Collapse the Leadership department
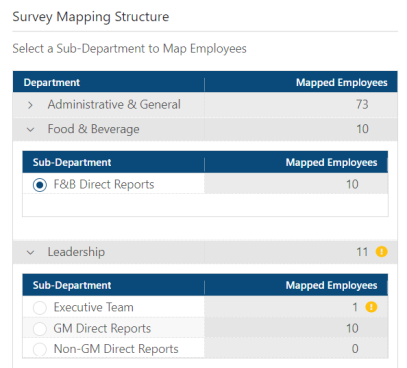This screenshot has width=407, height=368. [x=30, y=253]
